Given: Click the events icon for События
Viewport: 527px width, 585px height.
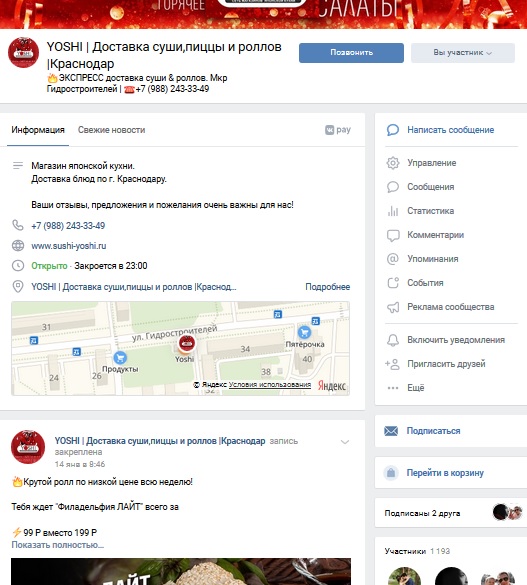Looking at the screenshot, I should (393, 283).
